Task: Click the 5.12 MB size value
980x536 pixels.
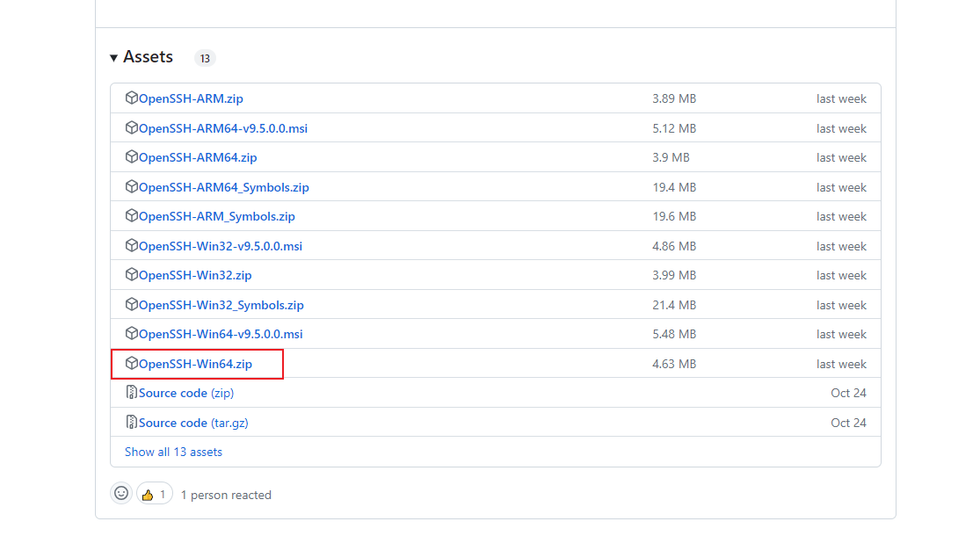Action: tap(674, 128)
